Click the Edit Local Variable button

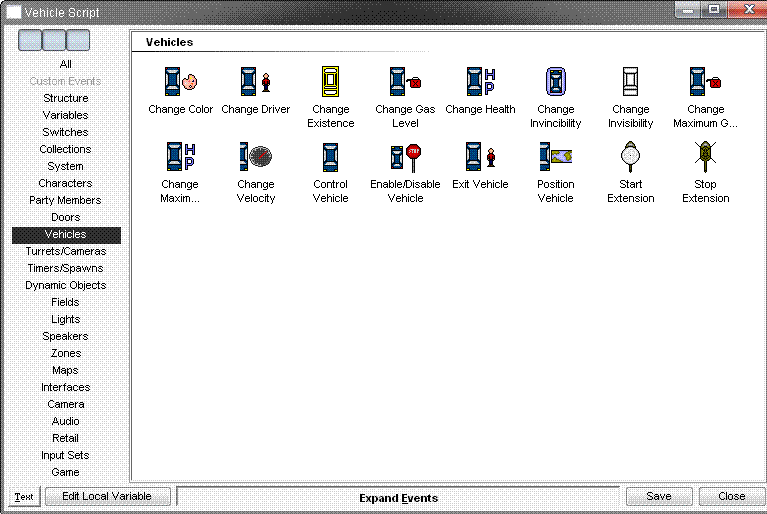tap(108, 496)
